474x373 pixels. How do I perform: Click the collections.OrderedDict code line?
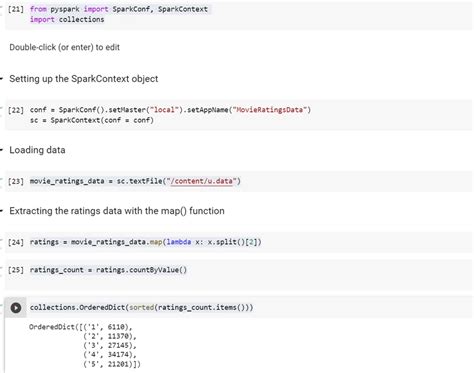141,307
